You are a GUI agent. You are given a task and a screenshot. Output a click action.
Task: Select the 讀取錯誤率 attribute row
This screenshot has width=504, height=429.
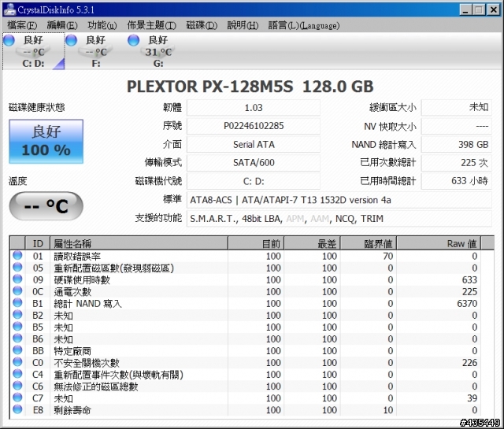(246, 256)
